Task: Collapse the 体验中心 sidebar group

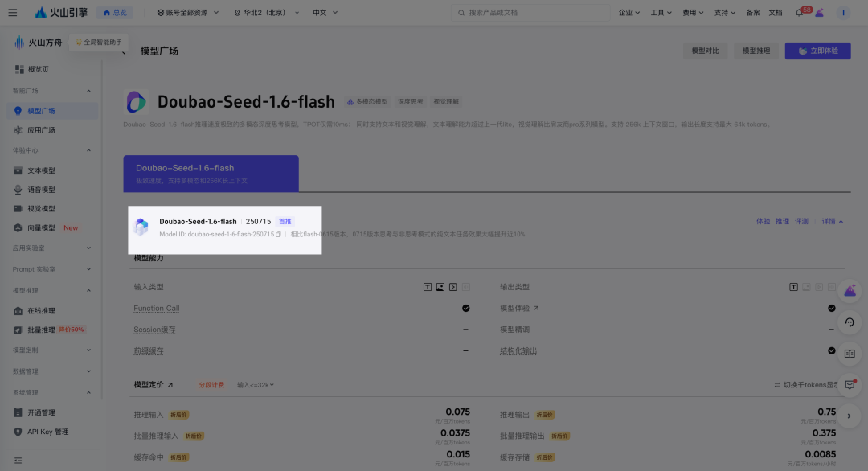Action: click(x=88, y=150)
